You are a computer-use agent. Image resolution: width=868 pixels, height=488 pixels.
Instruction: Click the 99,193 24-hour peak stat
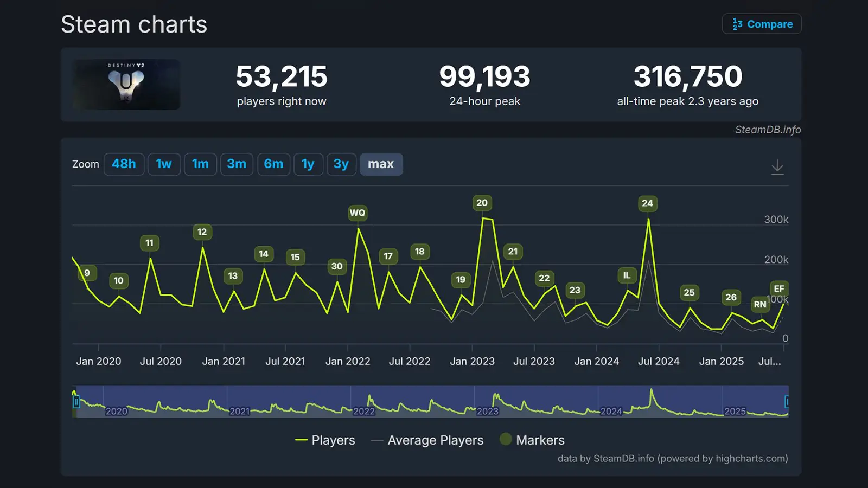(x=484, y=85)
